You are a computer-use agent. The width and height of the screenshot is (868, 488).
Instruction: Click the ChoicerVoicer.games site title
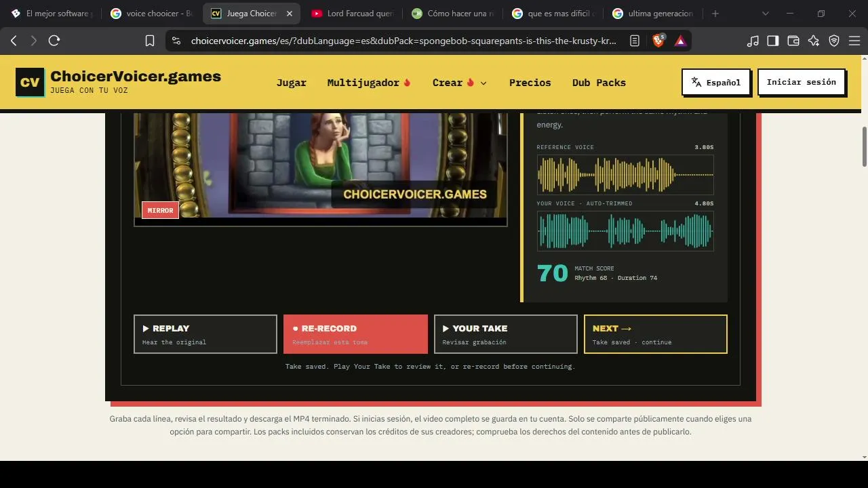click(136, 76)
